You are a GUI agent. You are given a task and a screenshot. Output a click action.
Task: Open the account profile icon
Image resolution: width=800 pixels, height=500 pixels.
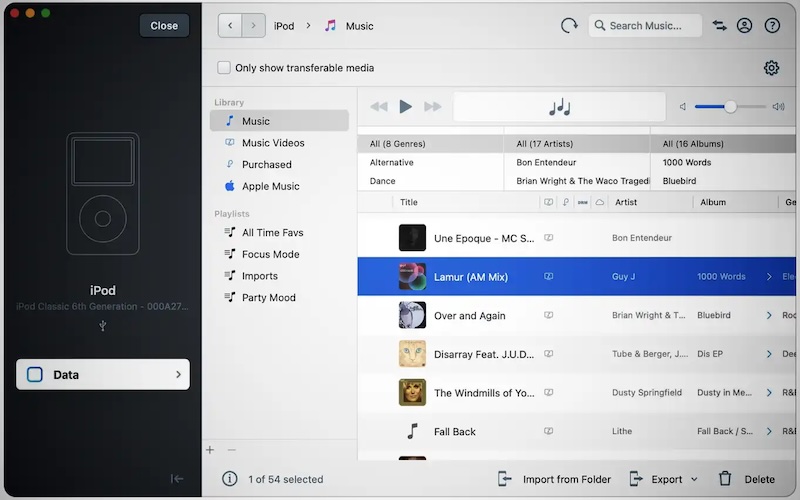tap(744, 26)
